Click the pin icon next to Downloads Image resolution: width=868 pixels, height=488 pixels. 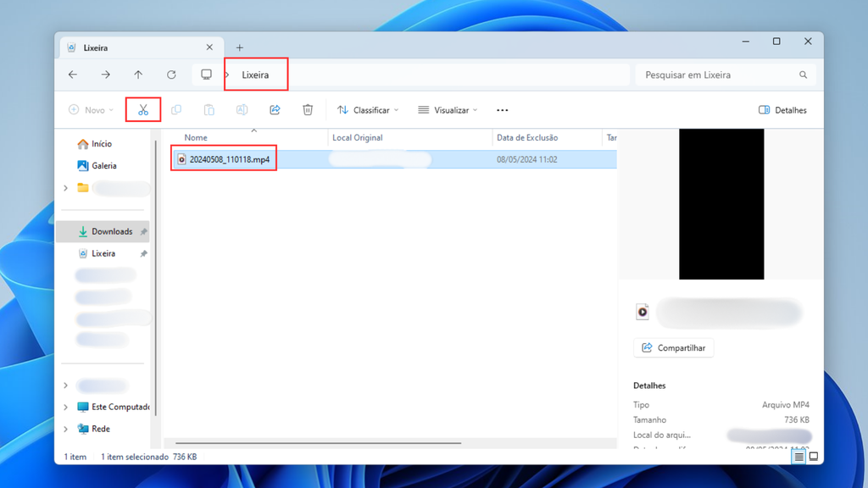(143, 232)
